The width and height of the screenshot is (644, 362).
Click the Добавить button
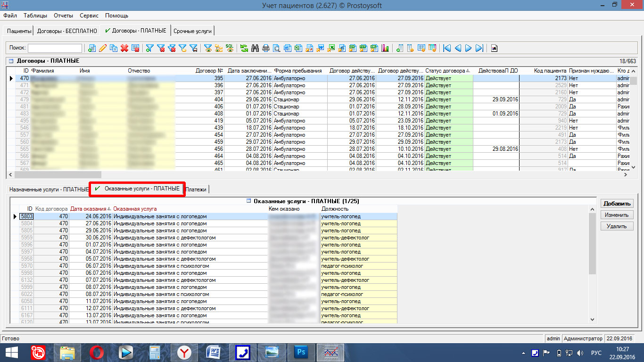point(617,204)
